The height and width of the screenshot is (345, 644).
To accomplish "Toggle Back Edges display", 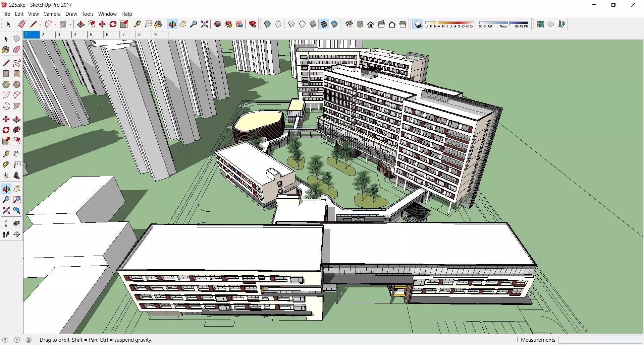I will [278, 24].
